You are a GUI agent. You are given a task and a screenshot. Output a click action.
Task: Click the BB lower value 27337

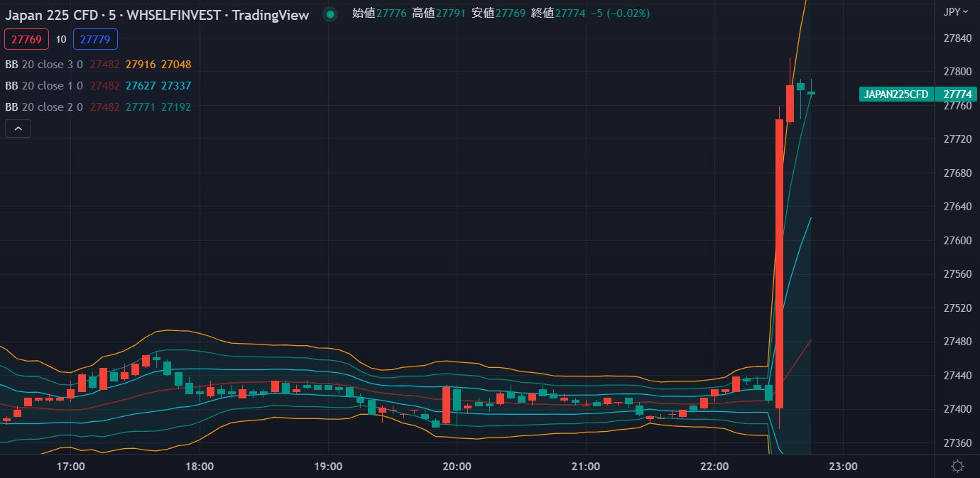tap(176, 85)
